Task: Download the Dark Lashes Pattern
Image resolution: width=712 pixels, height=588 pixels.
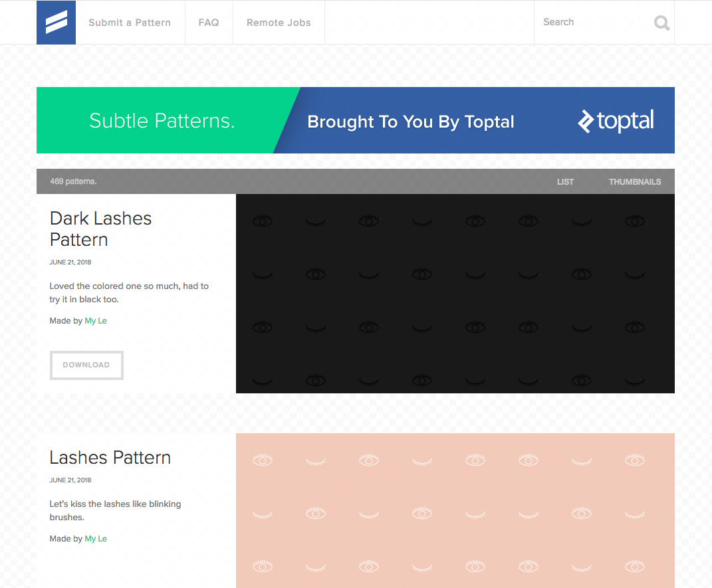Action: coord(86,365)
